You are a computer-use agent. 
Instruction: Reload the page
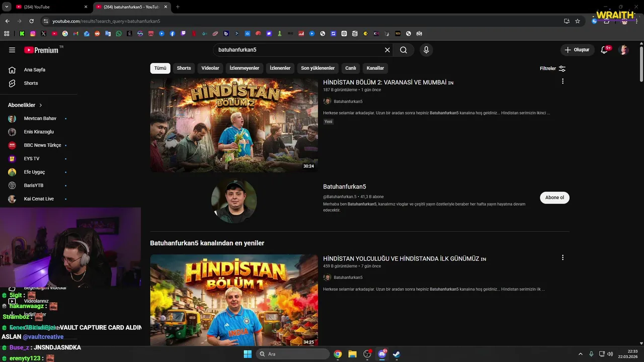[31, 21]
